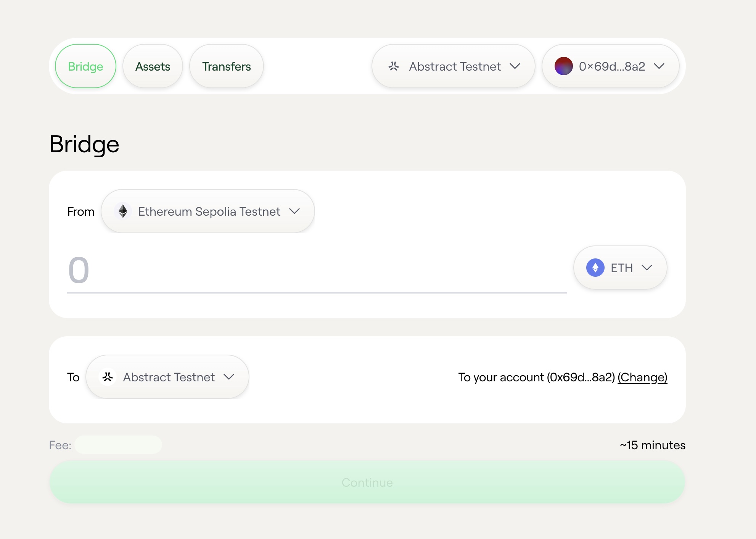The image size is (756, 539).
Task: Click the Continue button
Action: pos(367,482)
